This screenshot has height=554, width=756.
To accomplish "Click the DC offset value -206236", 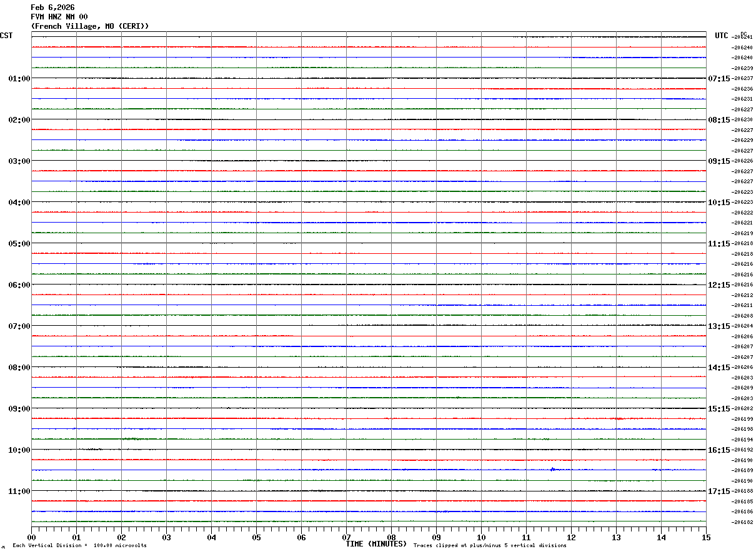I will tap(742, 89).
